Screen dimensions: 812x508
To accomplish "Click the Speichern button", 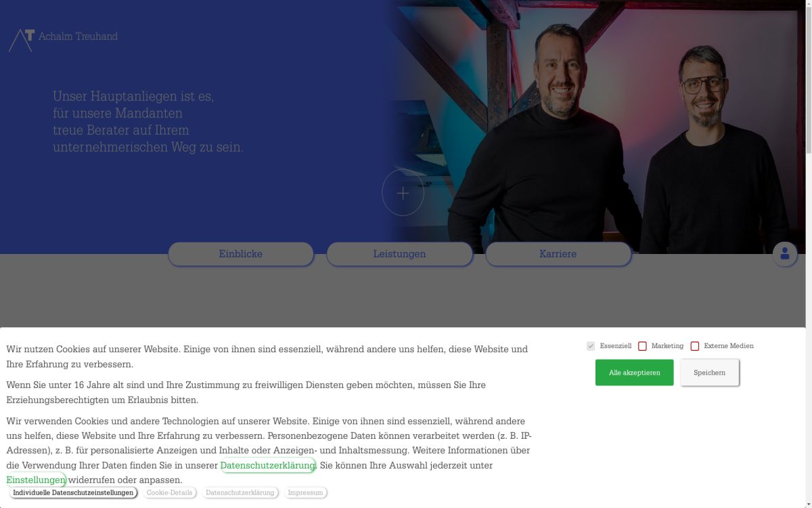I will [x=709, y=373].
